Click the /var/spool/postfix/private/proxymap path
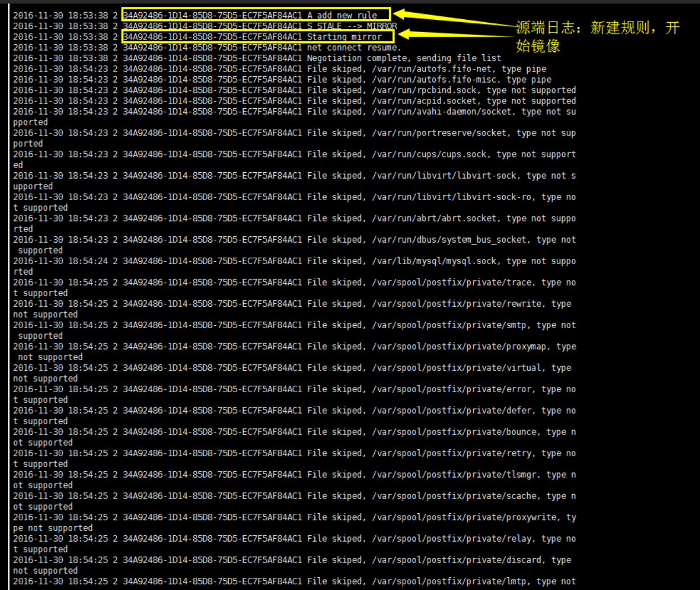This screenshot has width=700, height=590. 459,347
